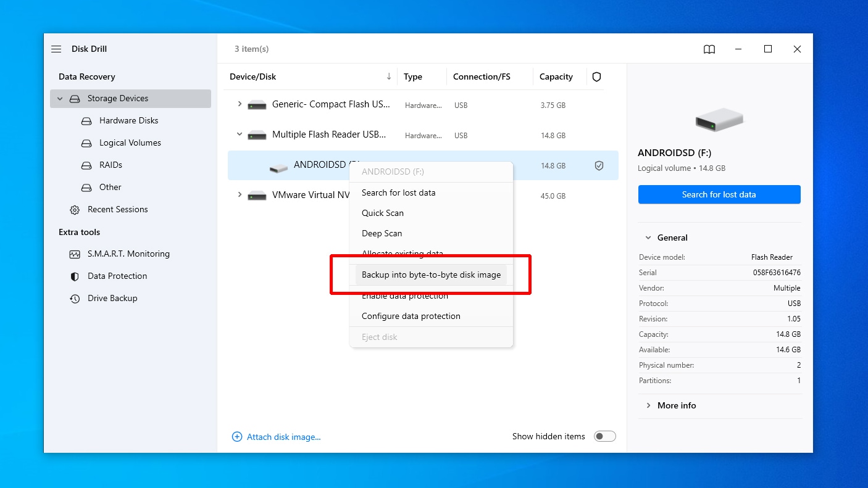The image size is (868, 488).
Task: Click the Other disk icon
Action: (87, 188)
